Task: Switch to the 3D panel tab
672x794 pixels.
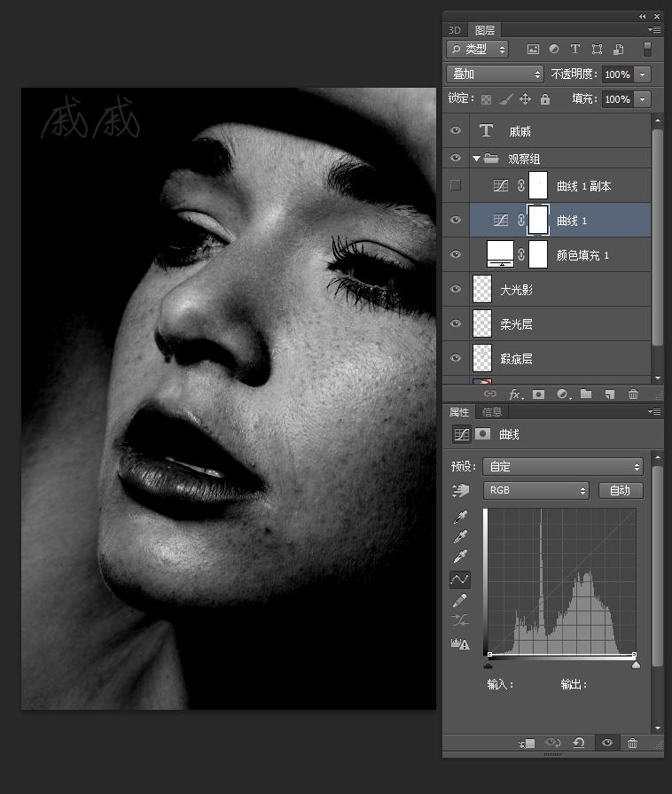Action: pyautogui.click(x=454, y=29)
